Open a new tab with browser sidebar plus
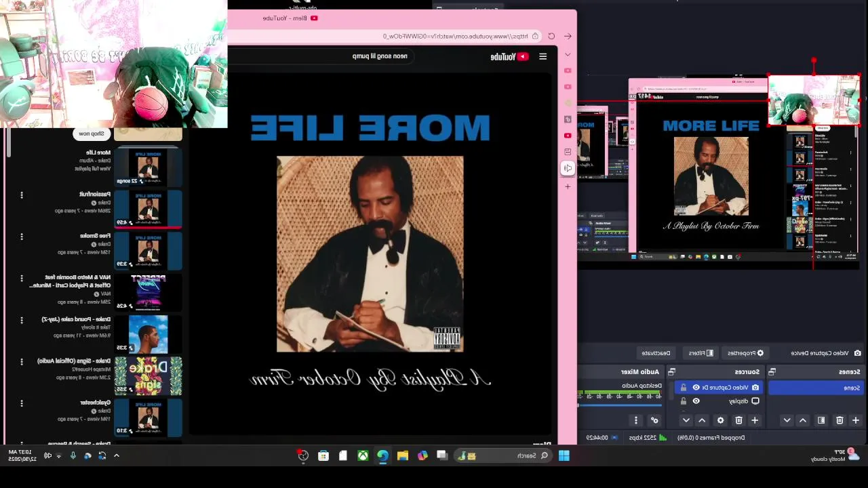The height and width of the screenshot is (488, 868). click(568, 186)
